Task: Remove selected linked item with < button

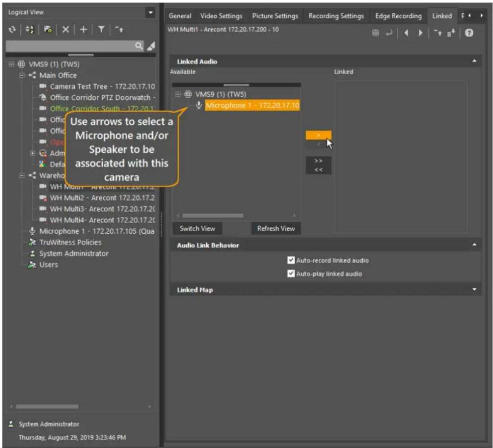Action: click(x=318, y=144)
